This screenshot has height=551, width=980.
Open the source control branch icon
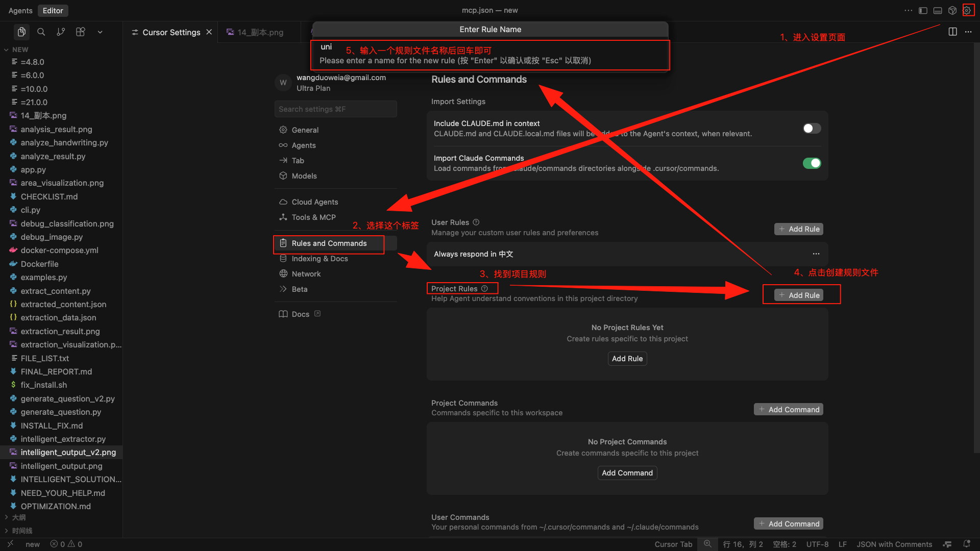click(61, 32)
